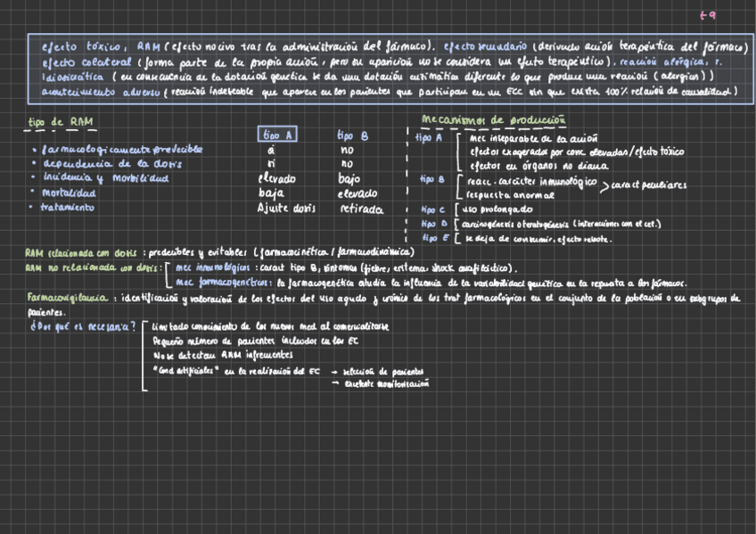Screen dimensions: 756x534
Task: Click "uso prolongado" next to tipo C
Action: coord(489,209)
